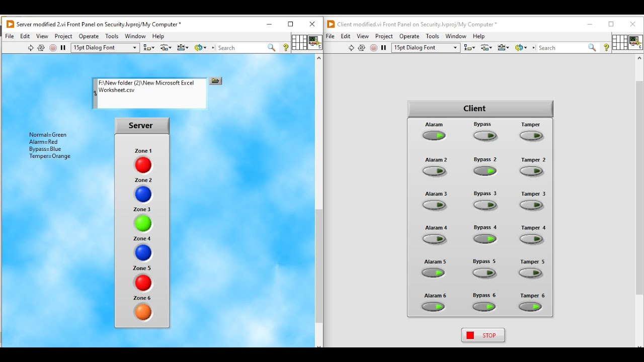Open Reorder menu in Server toolbar
The width and height of the screenshot is (644, 362).
[201, 48]
